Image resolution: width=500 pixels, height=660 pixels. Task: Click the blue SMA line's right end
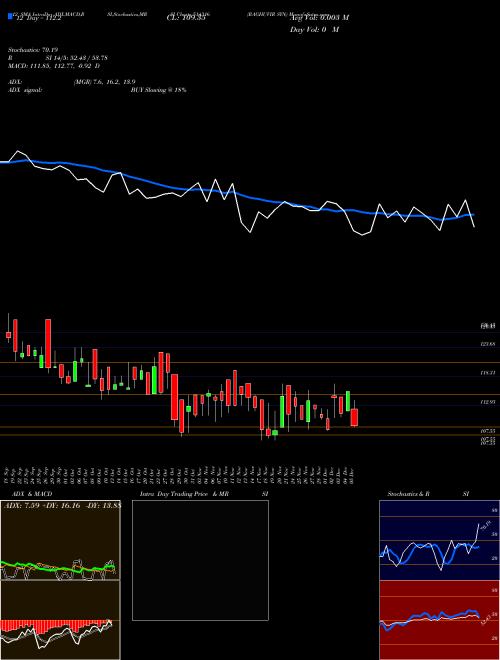click(473, 215)
